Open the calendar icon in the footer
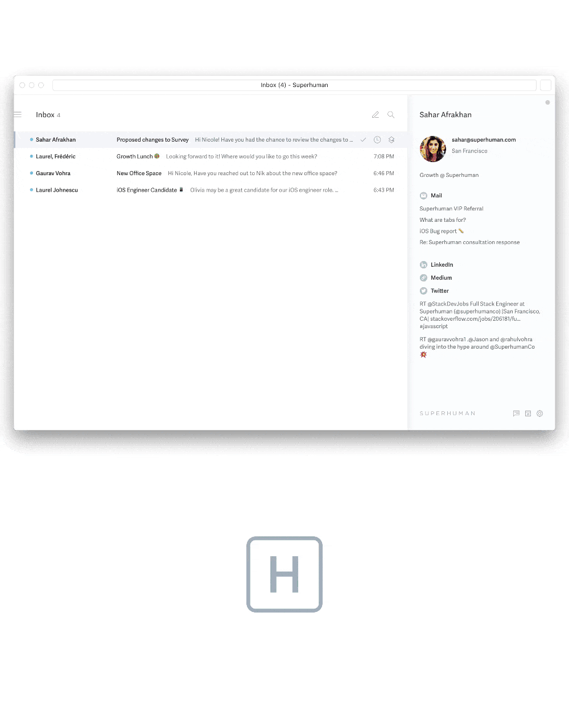This screenshot has height=728, width=569. 528,413
